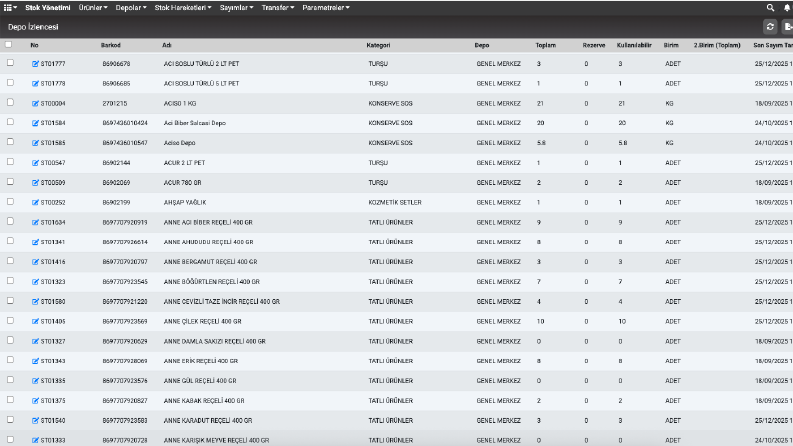This screenshot has width=793, height=446.
Task: Open edit icon for ST00004
Action: (x=35, y=103)
